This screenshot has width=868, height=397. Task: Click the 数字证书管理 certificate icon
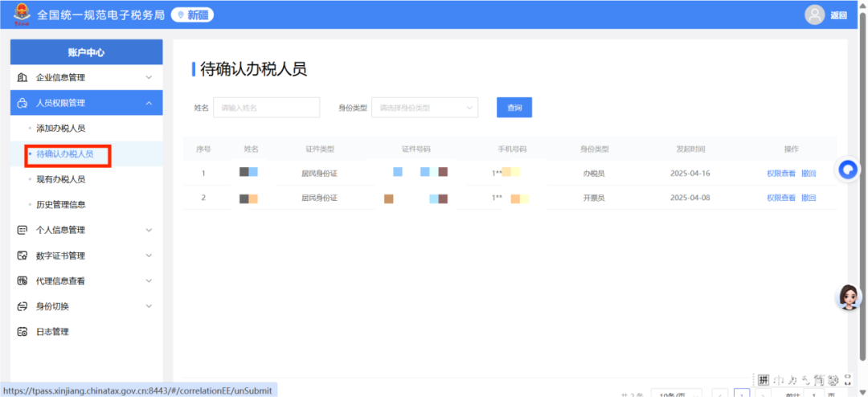point(23,256)
